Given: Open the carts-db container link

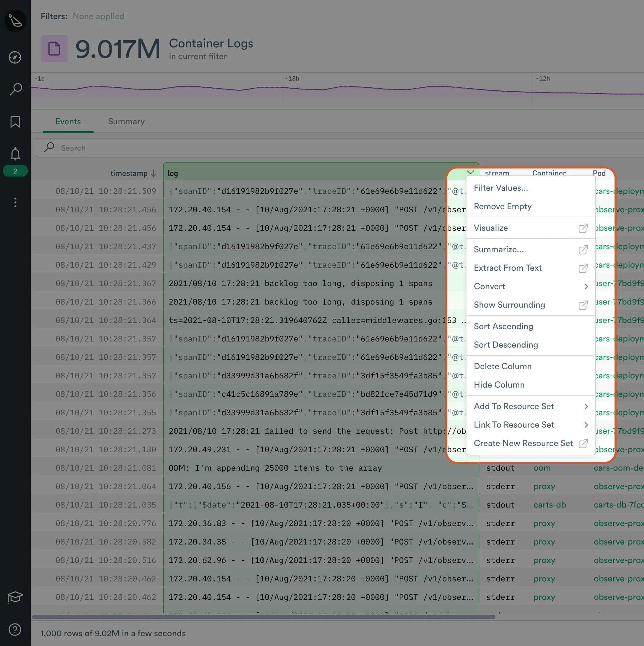Looking at the screenshot, I should 550,505.
